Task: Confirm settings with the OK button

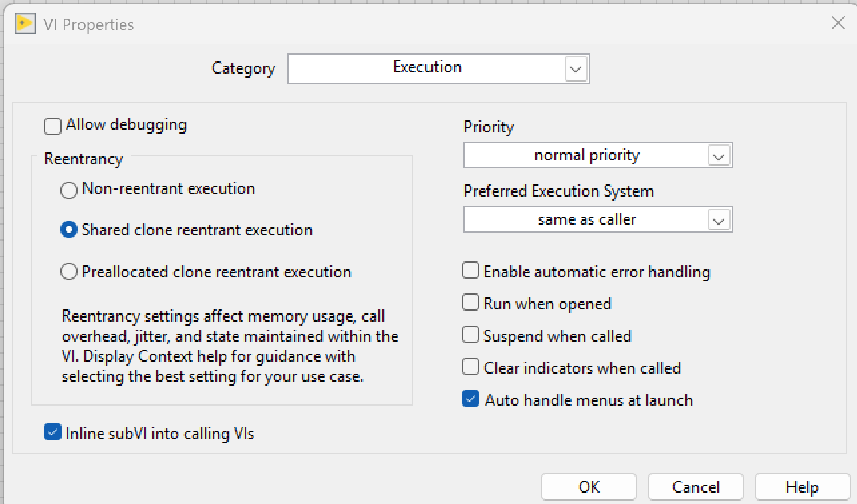Action: click(x=588, y=486)
